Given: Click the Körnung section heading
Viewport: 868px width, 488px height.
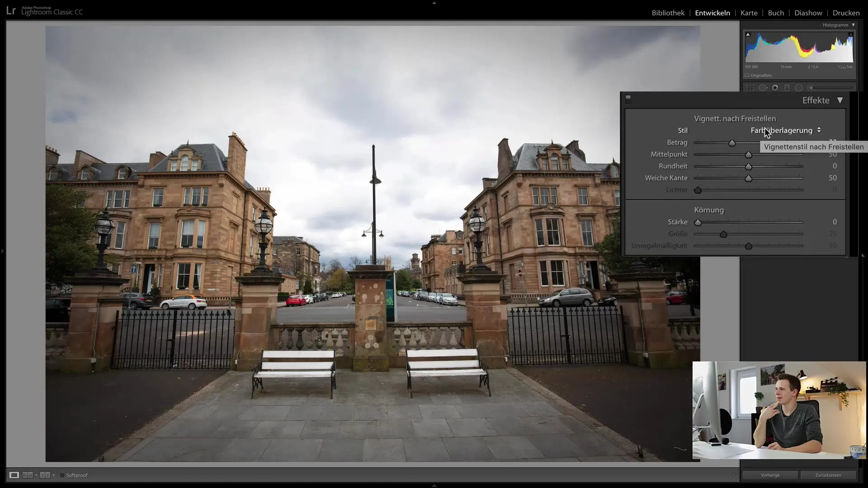Looking at the screenshot, I should (x=708, y=210).
